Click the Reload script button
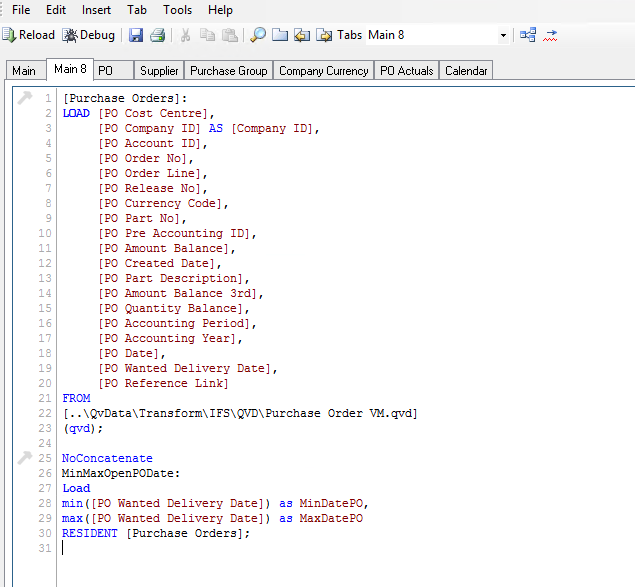Screen dimensions: 635x587 tap(28, 35)
